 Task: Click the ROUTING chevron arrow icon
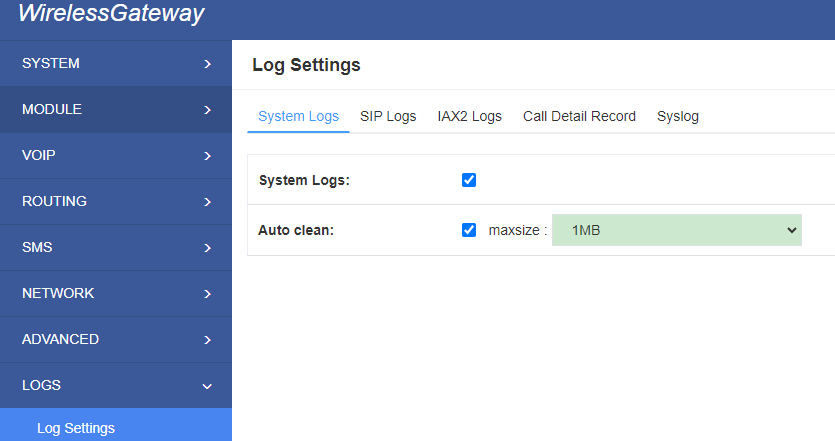pos(208,202)
